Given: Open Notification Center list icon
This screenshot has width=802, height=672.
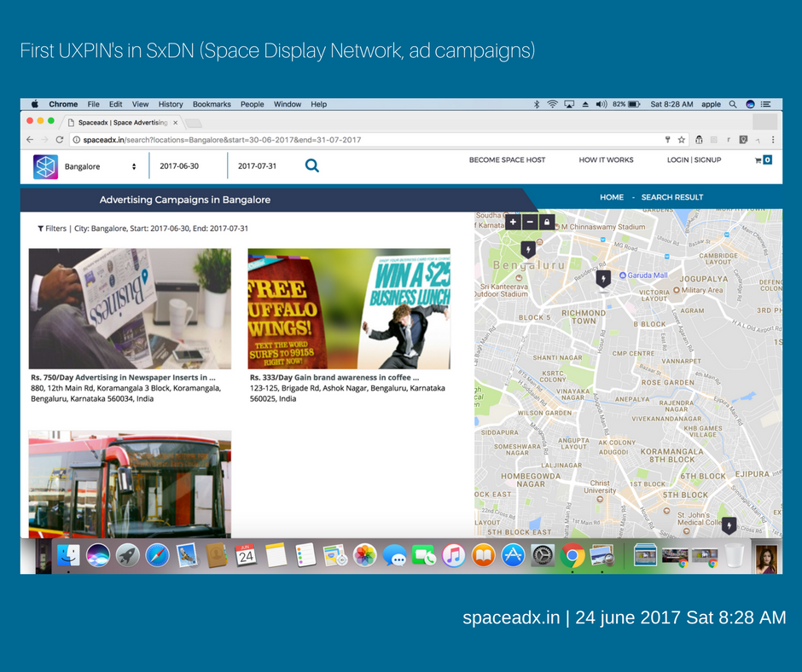Looking at the screenshot, I should pos(765,104).
